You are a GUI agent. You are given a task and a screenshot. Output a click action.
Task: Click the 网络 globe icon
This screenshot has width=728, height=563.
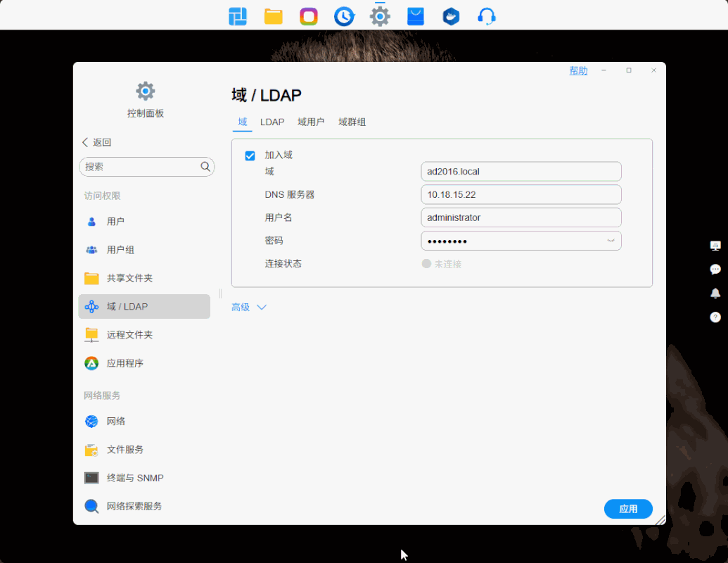point(91,422)
